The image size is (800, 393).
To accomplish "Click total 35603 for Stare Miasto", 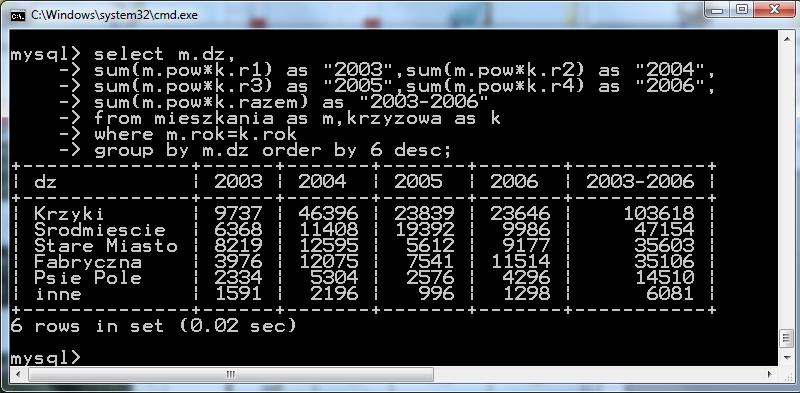I will coord(665,246).
